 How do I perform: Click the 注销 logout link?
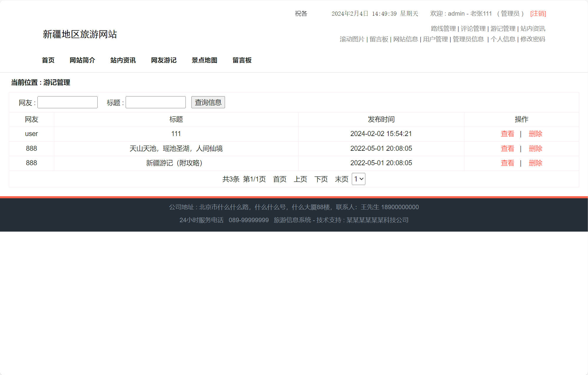click(538, 14)
